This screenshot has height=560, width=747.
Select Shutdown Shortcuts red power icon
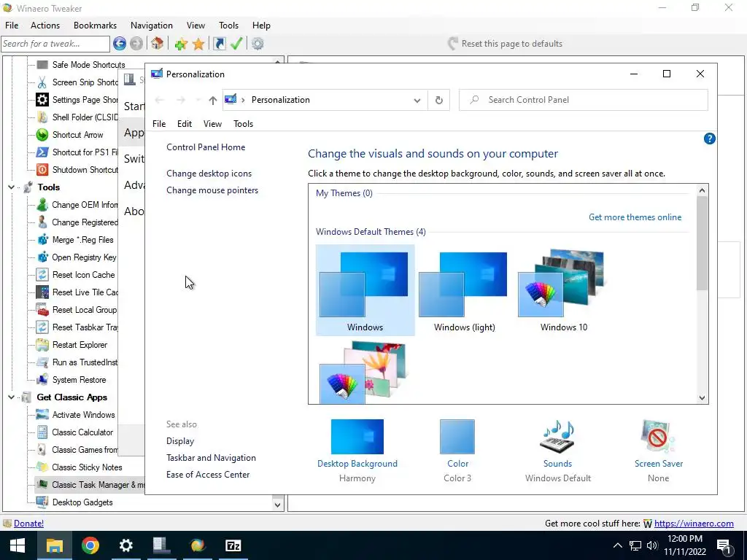tap(42, 169)
